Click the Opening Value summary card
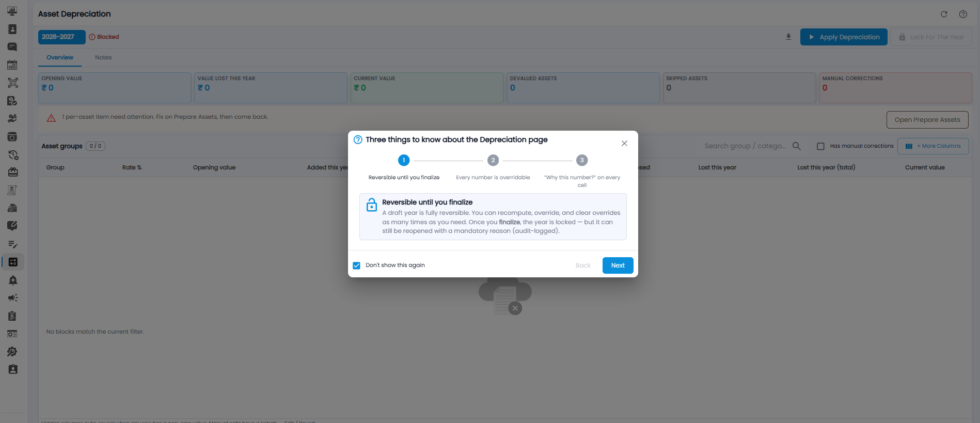This screenshot has height=423, width=980. click(115, 88)
